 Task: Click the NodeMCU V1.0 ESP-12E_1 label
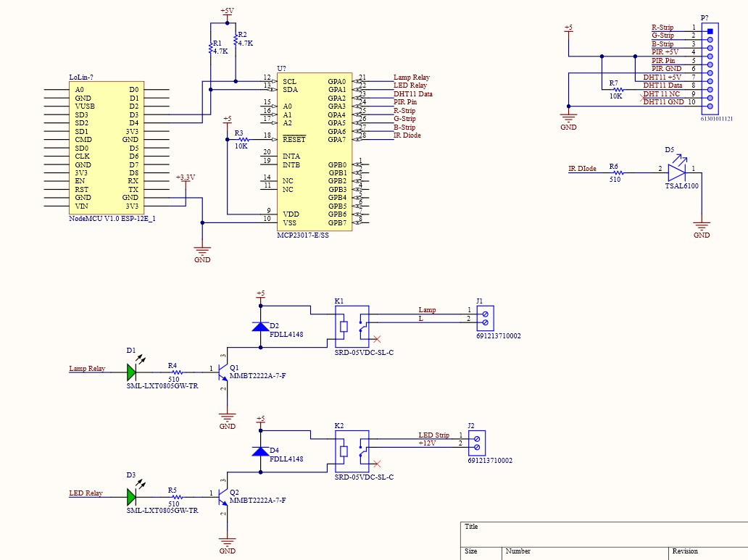[x=112, y=219]
